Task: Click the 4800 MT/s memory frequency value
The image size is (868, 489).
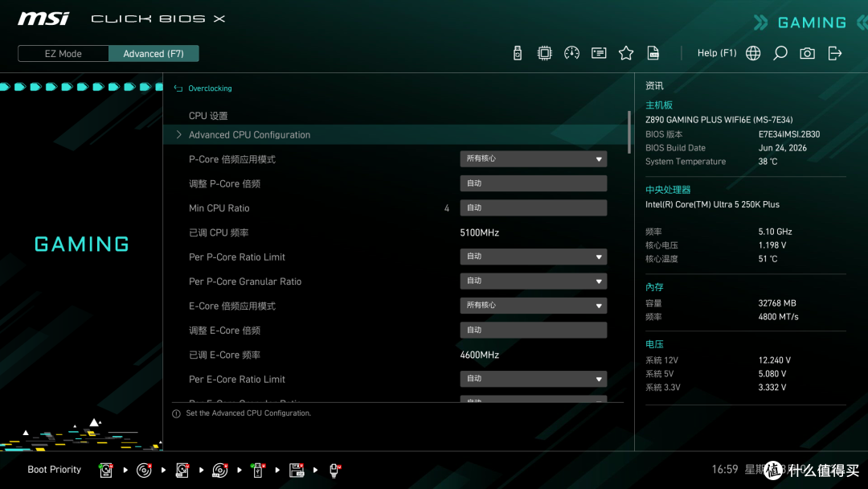Action: click(x=778, y=317)
